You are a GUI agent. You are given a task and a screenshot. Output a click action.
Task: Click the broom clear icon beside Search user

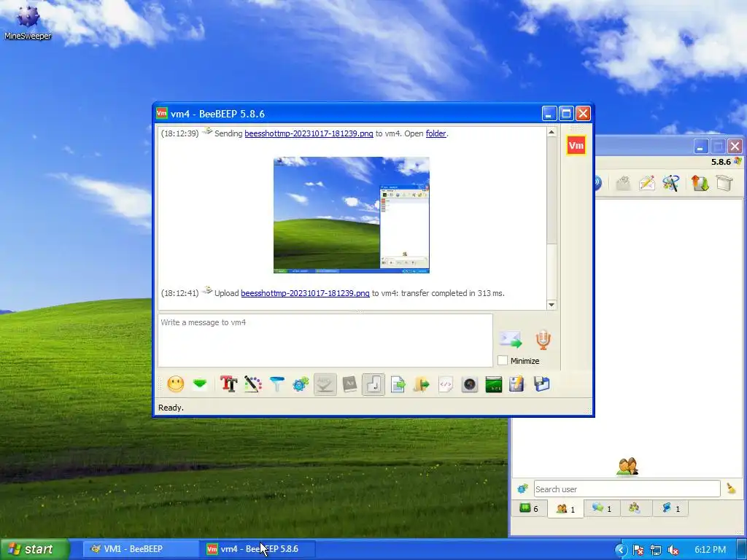[731, 489]
